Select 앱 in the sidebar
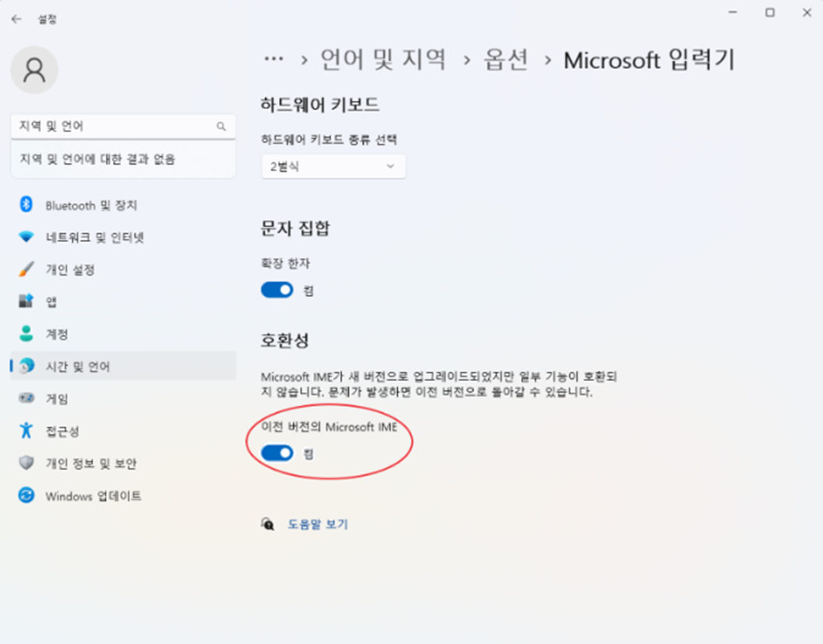Viewport: 823px width, 644px height. click(123, 302)
